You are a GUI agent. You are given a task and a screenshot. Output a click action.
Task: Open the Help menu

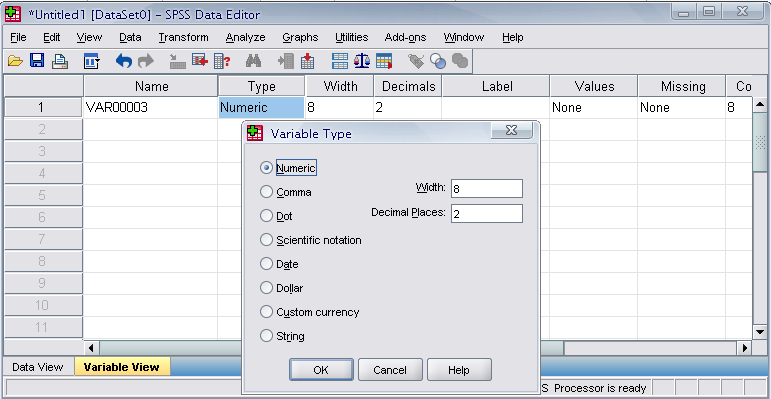[512, 37]
